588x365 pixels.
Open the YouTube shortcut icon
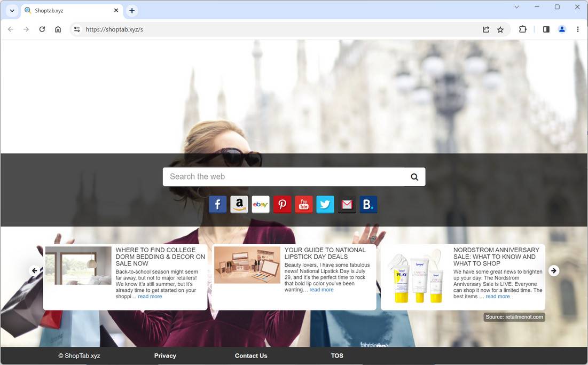303,204
